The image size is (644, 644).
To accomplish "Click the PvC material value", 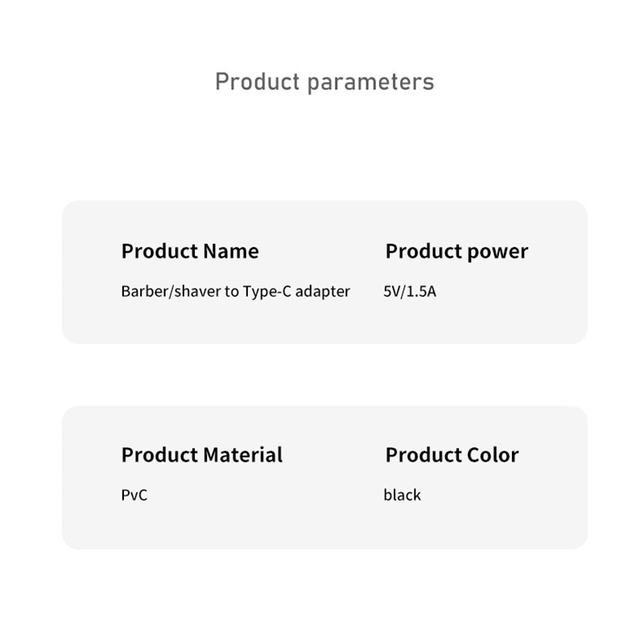I will (134, 495).
